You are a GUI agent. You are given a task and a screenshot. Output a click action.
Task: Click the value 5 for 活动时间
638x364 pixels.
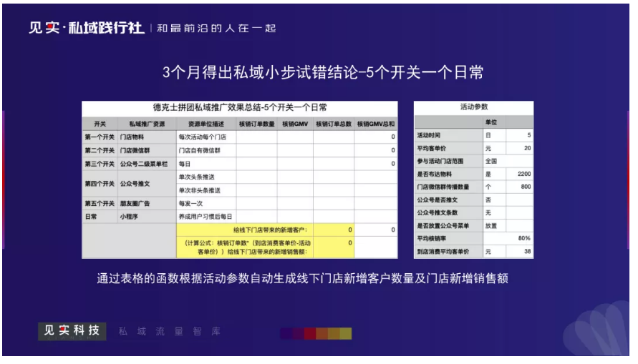coord(520,135)
